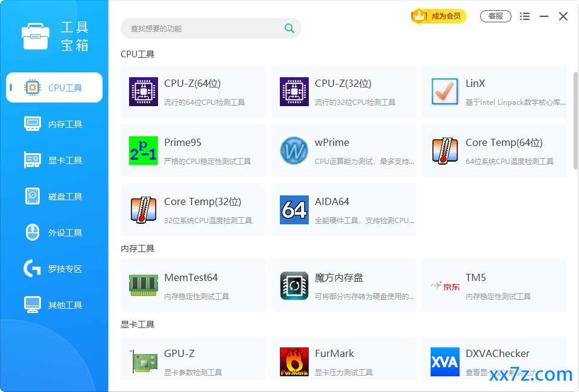Click the search magnifier icon
Screen dimensions: 579x392
(289, 28)
